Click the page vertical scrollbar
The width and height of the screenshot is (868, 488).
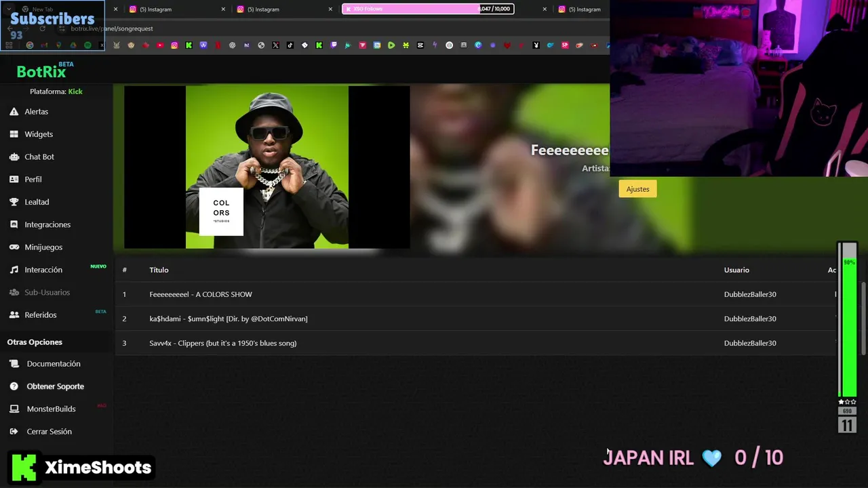click(x=864, y=317)
